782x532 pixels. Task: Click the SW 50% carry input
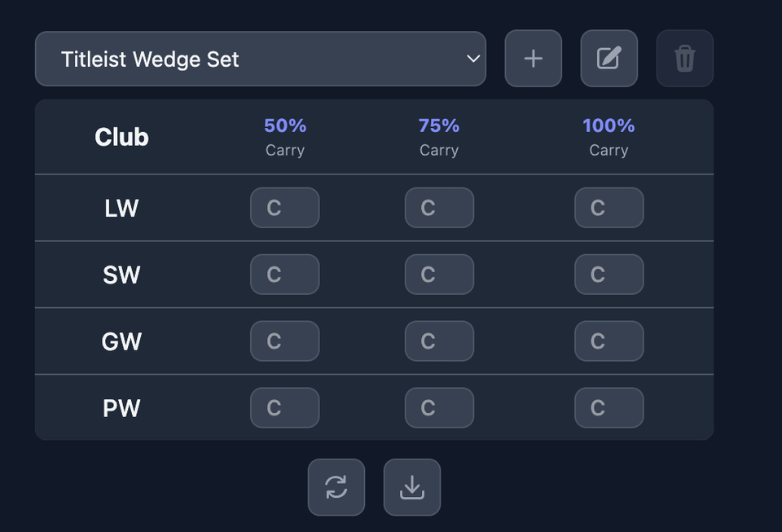pos(284,275)
